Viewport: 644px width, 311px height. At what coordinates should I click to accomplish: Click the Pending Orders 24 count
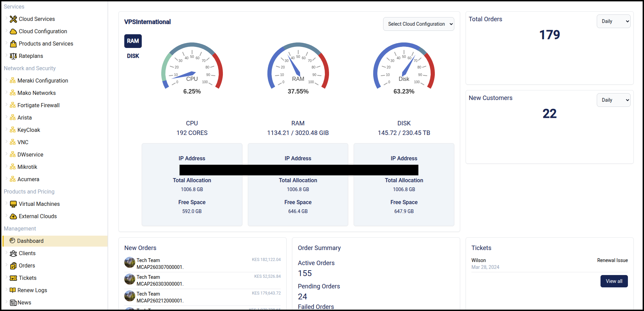(x=302, y=297)
